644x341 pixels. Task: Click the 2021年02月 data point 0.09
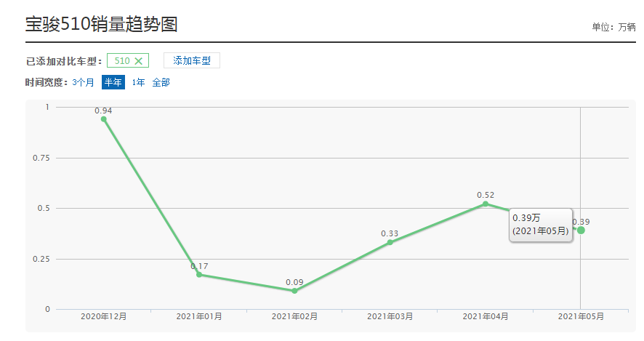coord(294,291)
